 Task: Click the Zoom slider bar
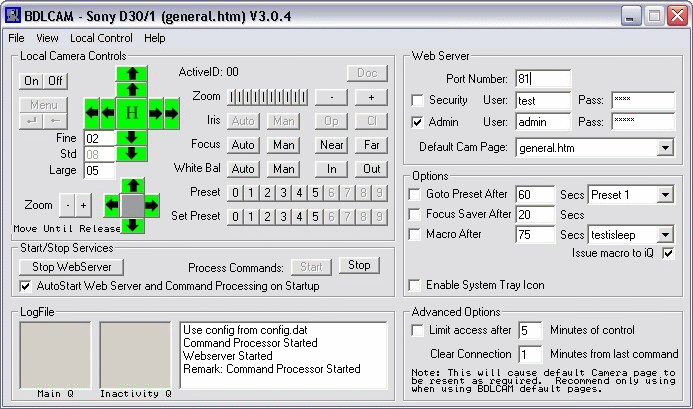[x=266, y=97]
